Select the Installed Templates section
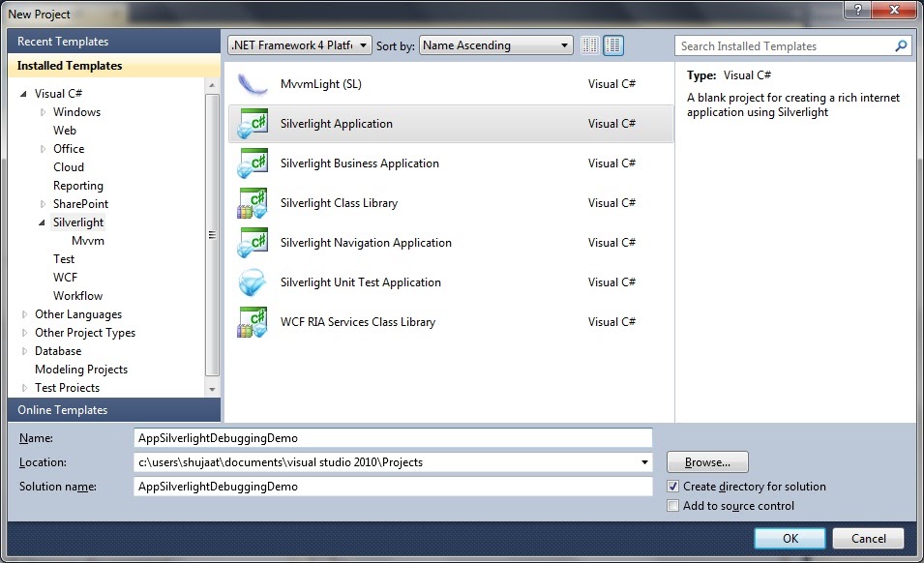Viewport: 924px width, 563px height. pos(114,66)
